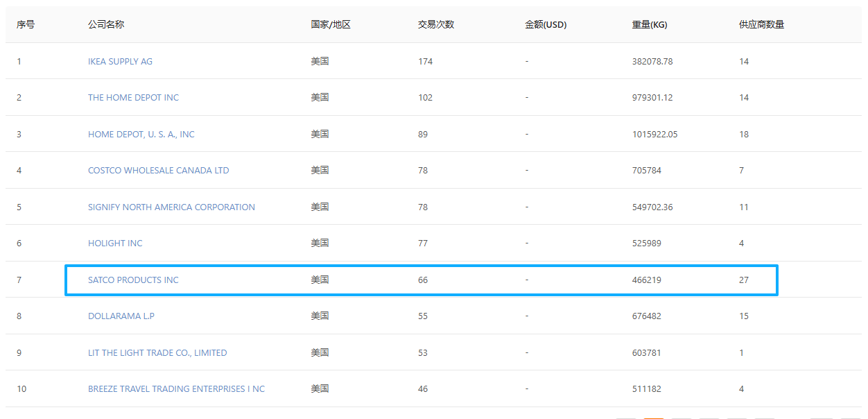868x419 pixels.
Task: Select weight value 525989
Action: [647, 243]
